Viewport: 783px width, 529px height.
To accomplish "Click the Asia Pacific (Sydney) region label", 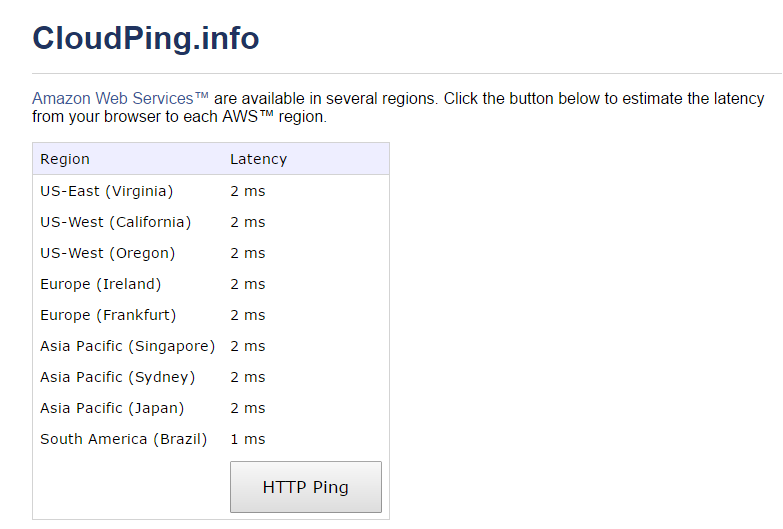I will coord(117,377).
